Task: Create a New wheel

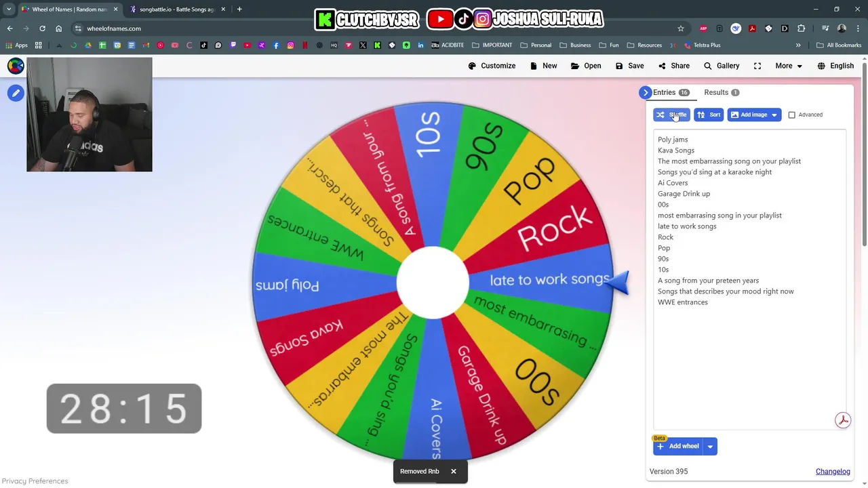Action: [x=543, y=66]
